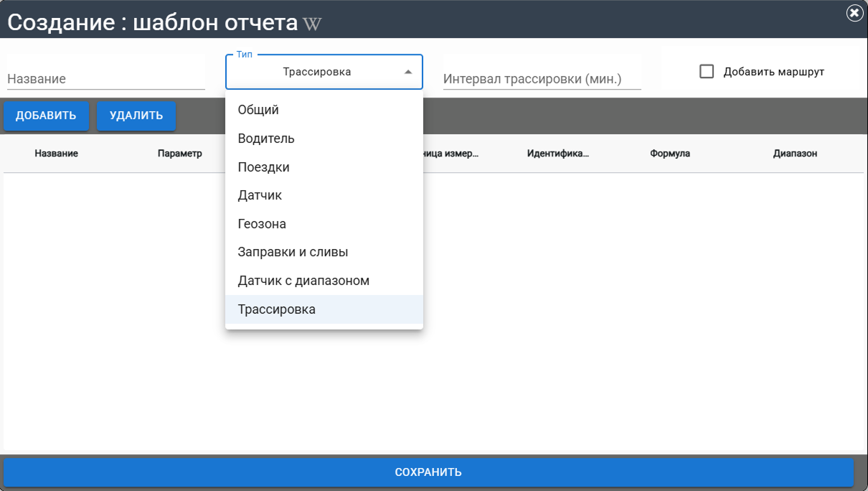The width and height of the screenshot is (868, 491).
Task: Click the СОХРАНИТЬ button
Action: click(428, 472)
